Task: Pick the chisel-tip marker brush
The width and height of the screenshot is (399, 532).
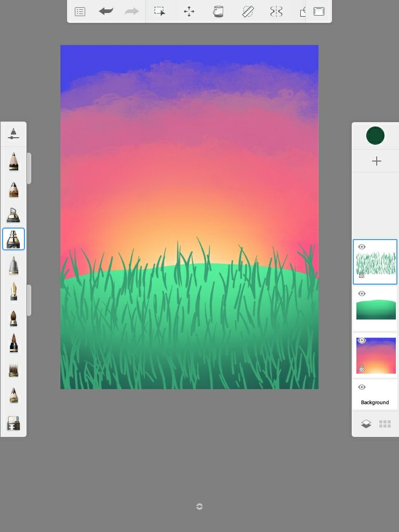Action: (x=13, y=215)
